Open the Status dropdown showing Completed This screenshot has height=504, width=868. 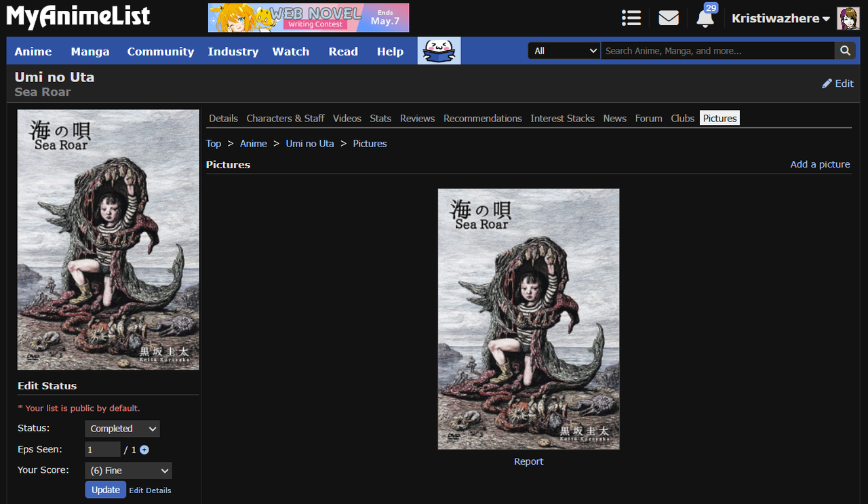pos(122,429)
